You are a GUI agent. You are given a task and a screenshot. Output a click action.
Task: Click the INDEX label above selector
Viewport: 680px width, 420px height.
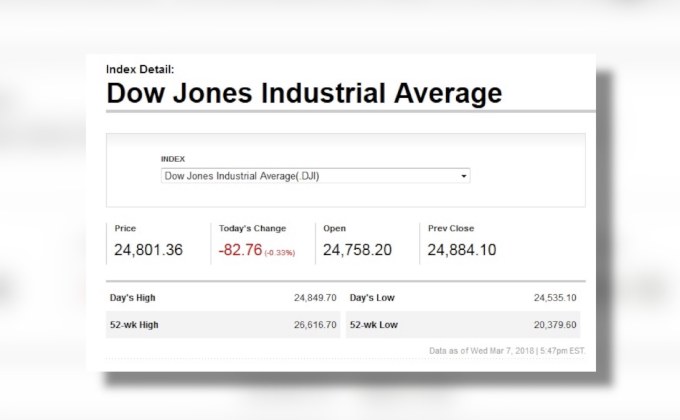tap(173, 159)
